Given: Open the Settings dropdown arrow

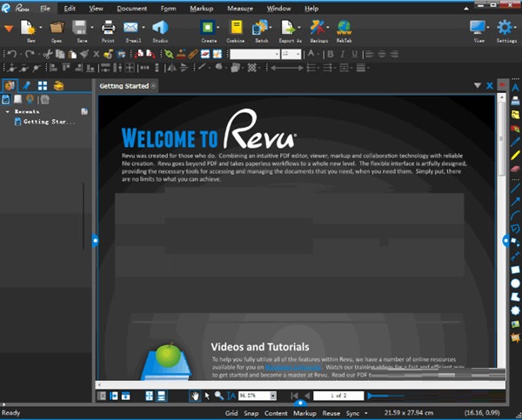Looking at the screenshot, I should tap(516, 28).
